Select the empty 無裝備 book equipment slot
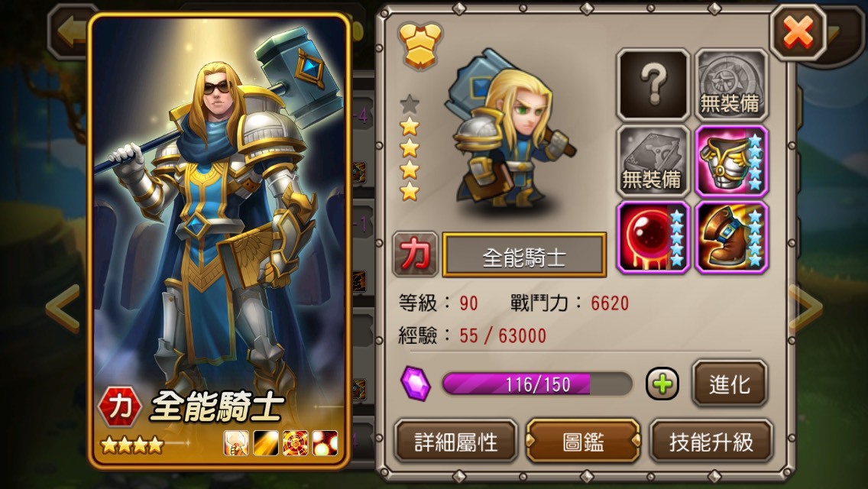The image size is (868, 489). click(x=653, y=161)
